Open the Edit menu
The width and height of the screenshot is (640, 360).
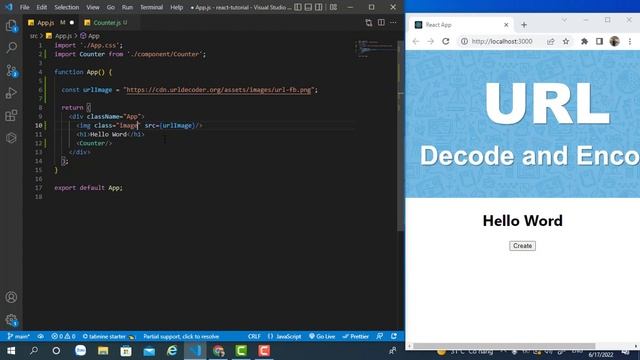point(42,7)
